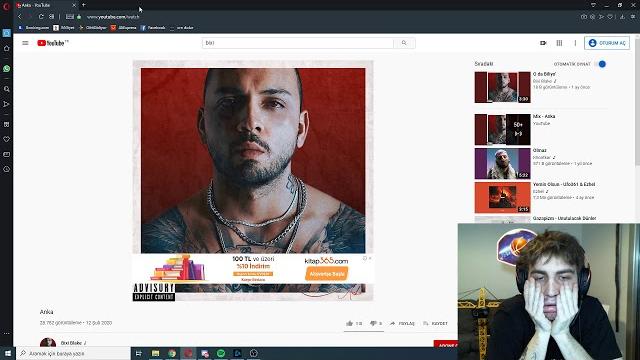The width and height of the screenshot is (640, 360).
Task: Click the Paylaş share button
Action: point(402,323)
